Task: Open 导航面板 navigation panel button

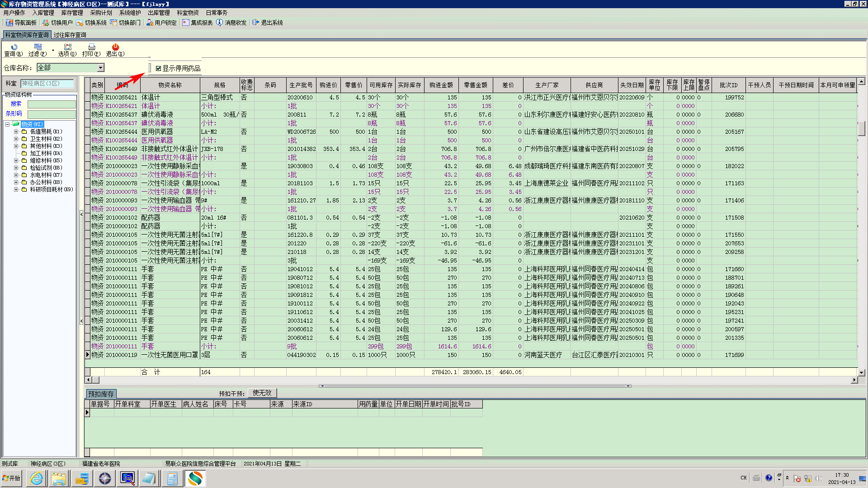Action: pyautogui.click(x=21, y=23)
